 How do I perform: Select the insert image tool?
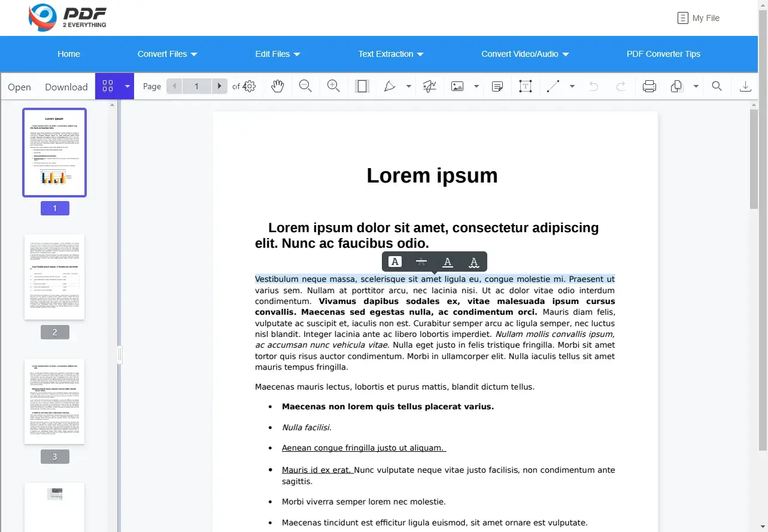(x=457, y=86)
